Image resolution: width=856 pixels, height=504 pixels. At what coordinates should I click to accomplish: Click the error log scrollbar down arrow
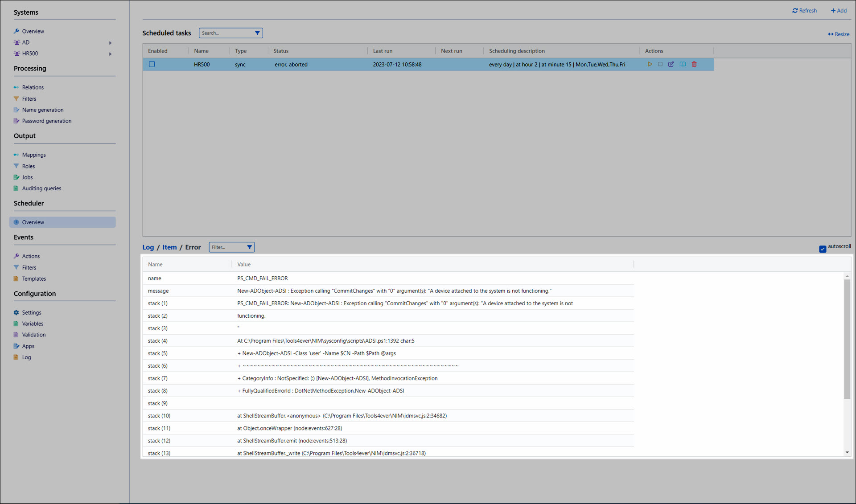point(847,452)
